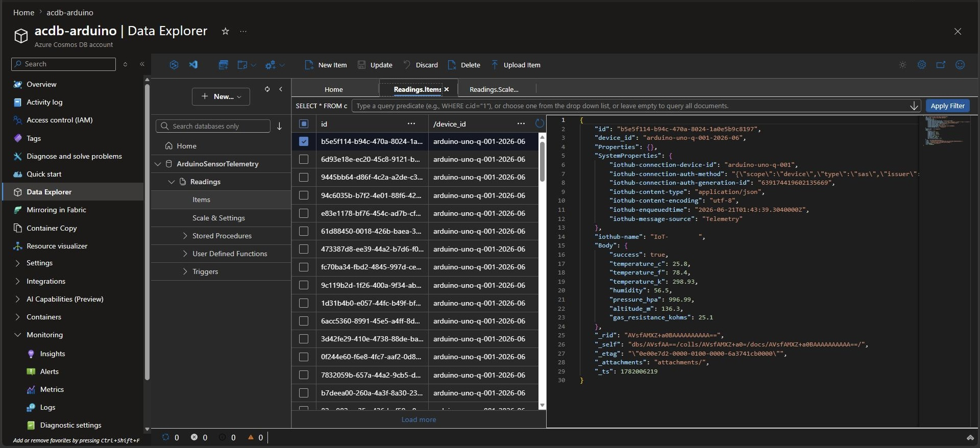
Task: Check row fc70ba34-fbd2-4845-997d
Action: tap(304, 267)
